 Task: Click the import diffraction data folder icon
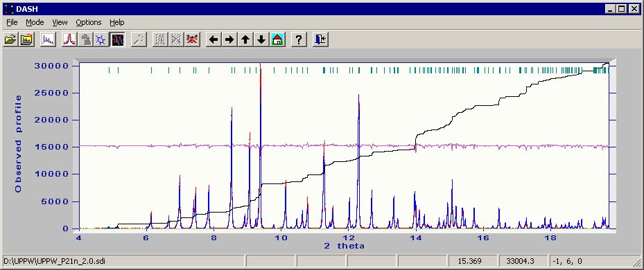[27, 39]
